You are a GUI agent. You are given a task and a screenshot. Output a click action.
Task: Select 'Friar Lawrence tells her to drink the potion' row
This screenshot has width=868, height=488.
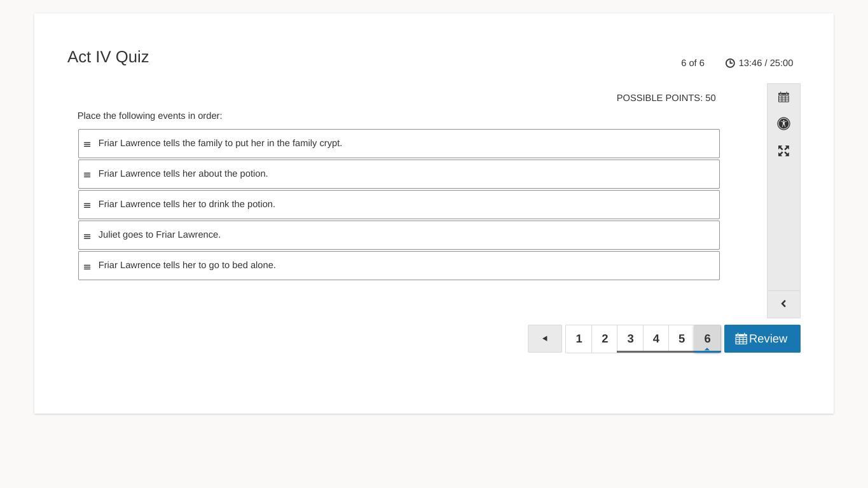point(399,205)
